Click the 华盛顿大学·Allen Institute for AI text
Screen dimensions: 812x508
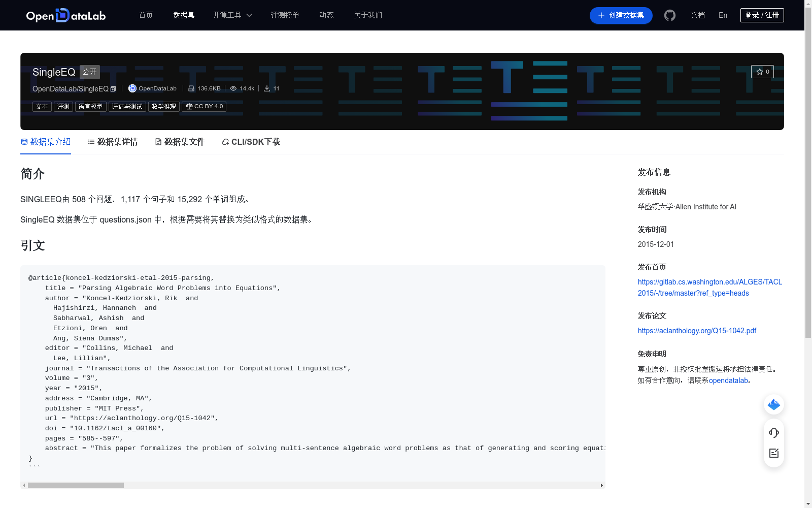pyautogui.click(x=687, y=207)
